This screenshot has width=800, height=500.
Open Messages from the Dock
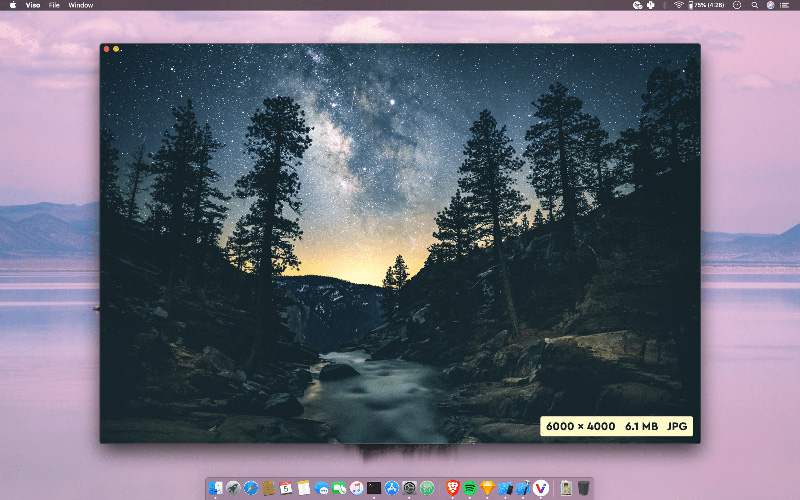click(321, 488)
